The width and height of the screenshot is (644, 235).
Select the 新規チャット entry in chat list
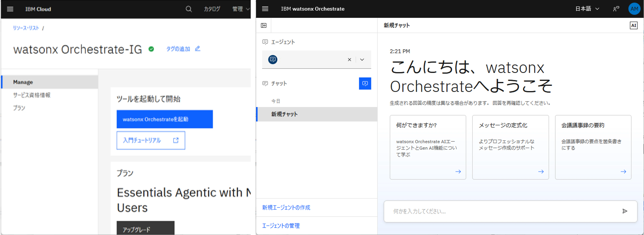[316, 114]
